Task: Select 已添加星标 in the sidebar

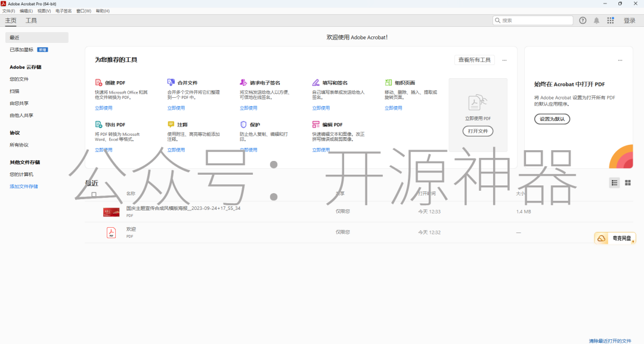Action: (21, 49)
